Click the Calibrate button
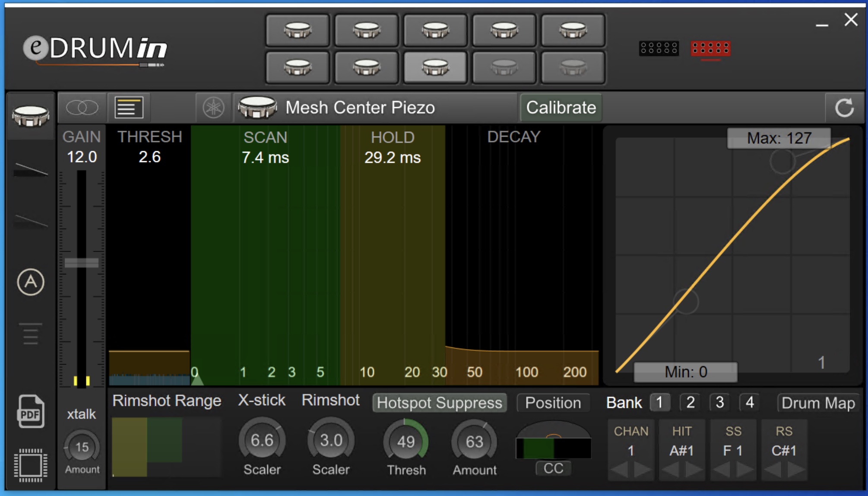 561,107
